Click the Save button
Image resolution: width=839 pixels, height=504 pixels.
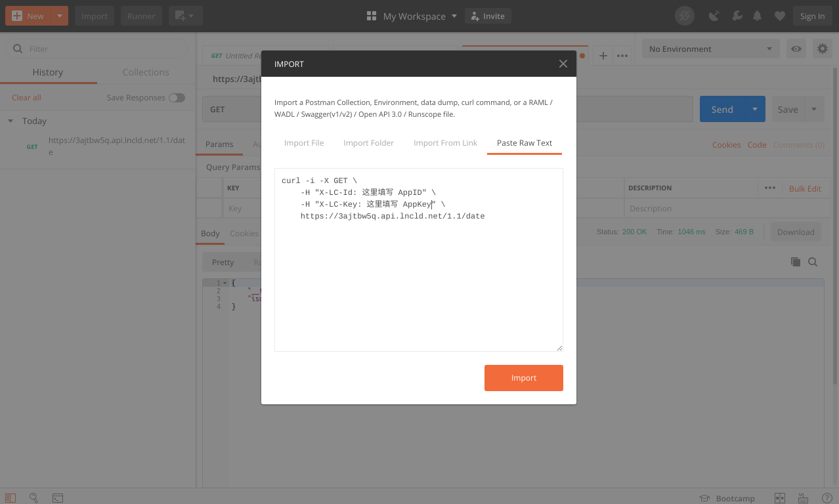point(788,110)
